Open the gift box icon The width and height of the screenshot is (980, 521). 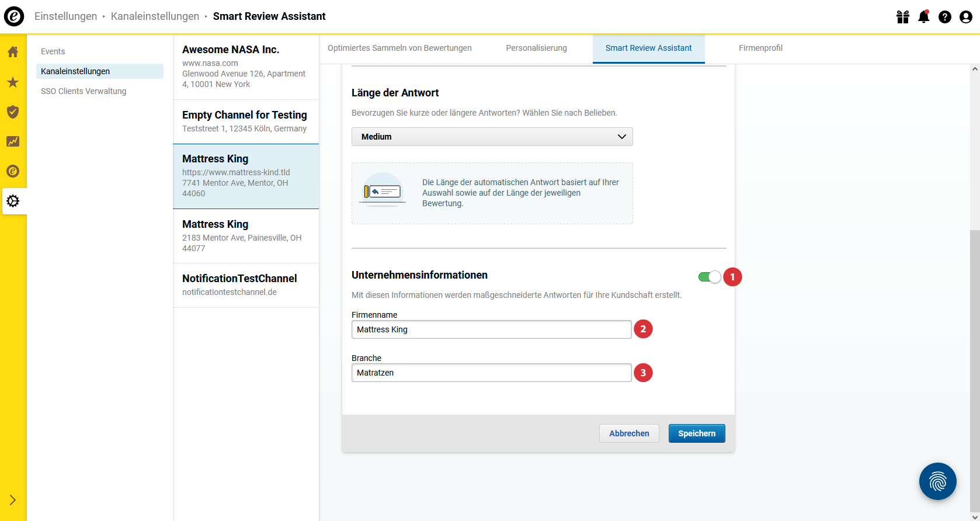pyautogui.click(x=903, y=17)
